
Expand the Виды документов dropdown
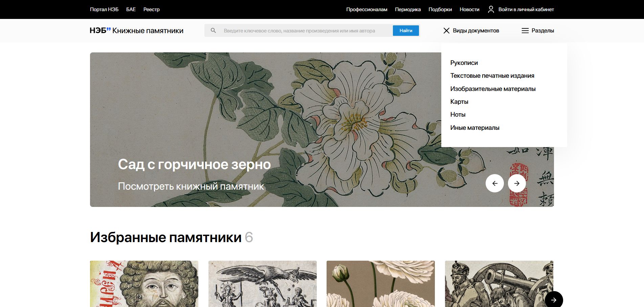tap(476, 30)
